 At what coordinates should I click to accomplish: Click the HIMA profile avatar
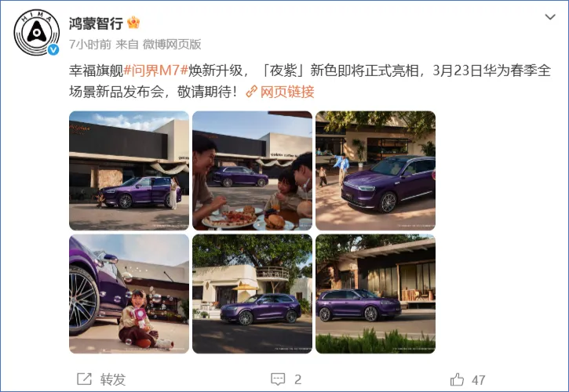tap(37, 33)
